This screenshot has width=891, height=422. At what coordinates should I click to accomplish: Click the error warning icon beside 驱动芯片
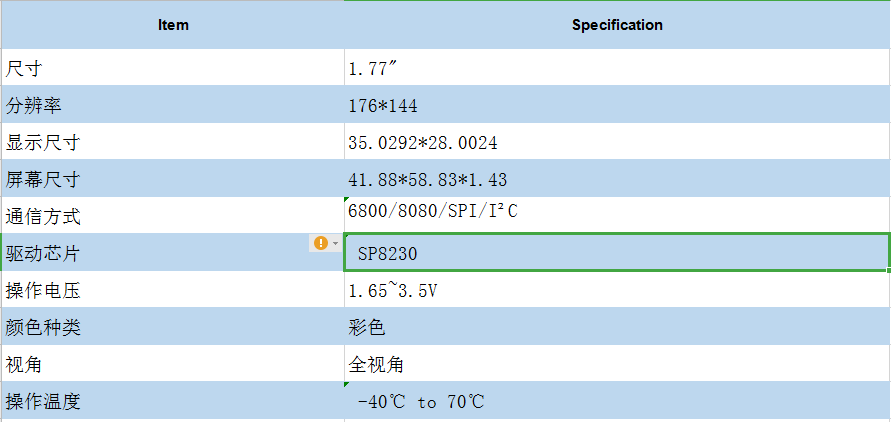point(320,243)
